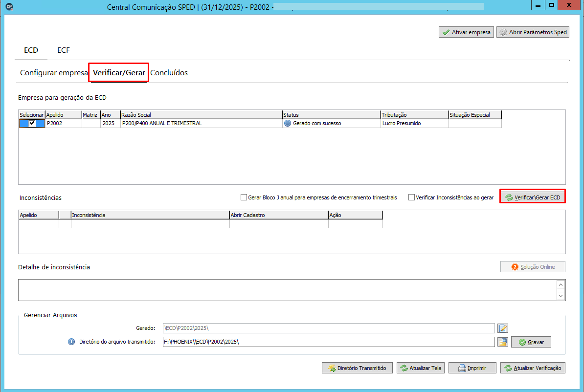584x392 pixels.
Task: Click the Ano column header
Action: (x=110, y=115)
